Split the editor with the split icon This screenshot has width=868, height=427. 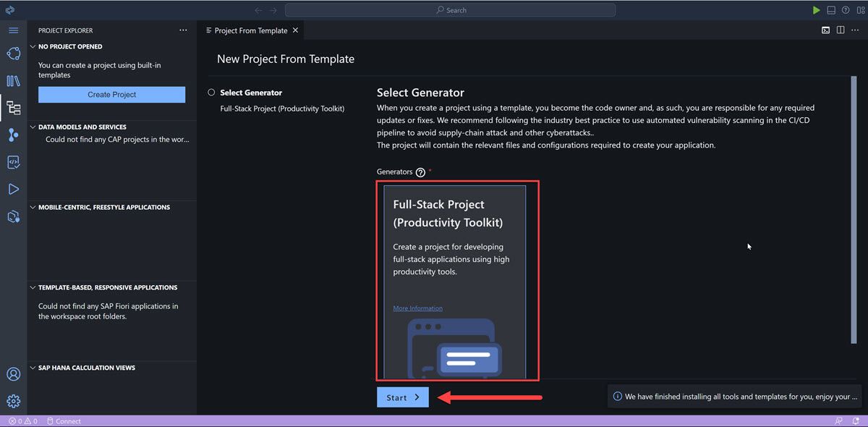pyautogui.click(x=841, y=30)
